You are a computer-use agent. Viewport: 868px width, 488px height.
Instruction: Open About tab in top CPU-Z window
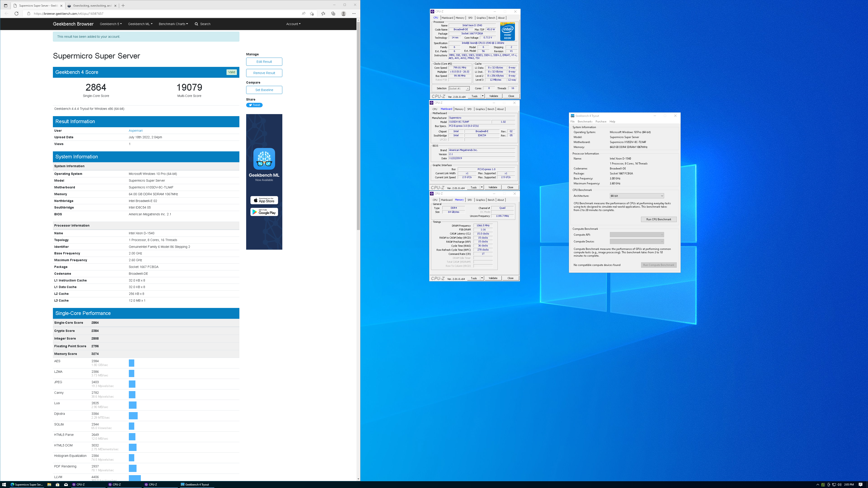(501, 18)
